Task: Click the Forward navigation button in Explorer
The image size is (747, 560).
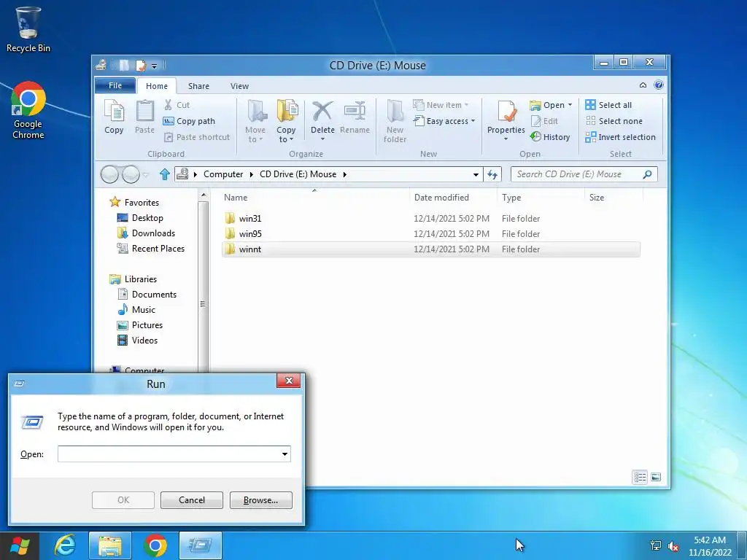Action: click(131, 174)
